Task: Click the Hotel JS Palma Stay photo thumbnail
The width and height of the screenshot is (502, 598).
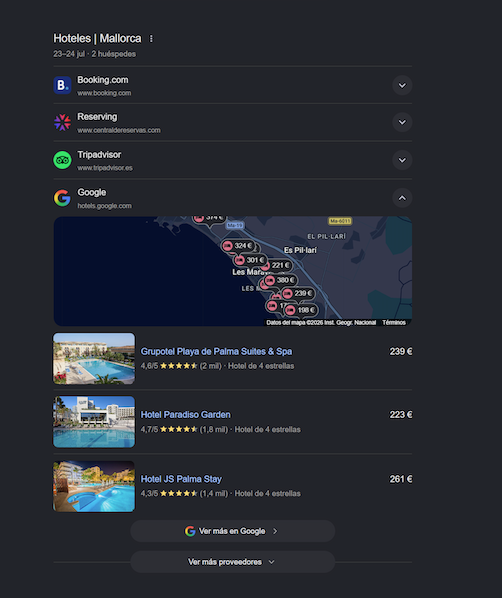Action: coord(94,486)
